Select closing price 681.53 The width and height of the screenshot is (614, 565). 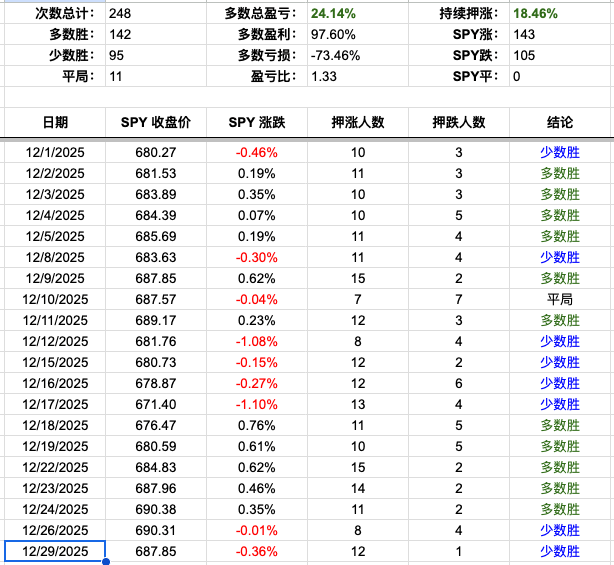point(156,173)
